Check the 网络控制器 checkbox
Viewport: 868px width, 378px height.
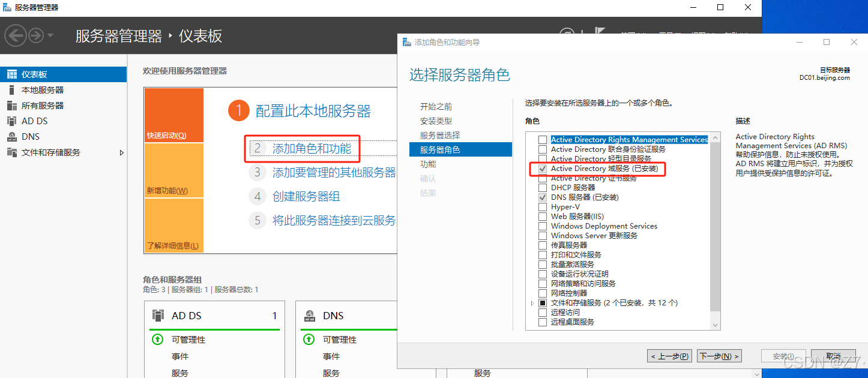click(543, 293)
